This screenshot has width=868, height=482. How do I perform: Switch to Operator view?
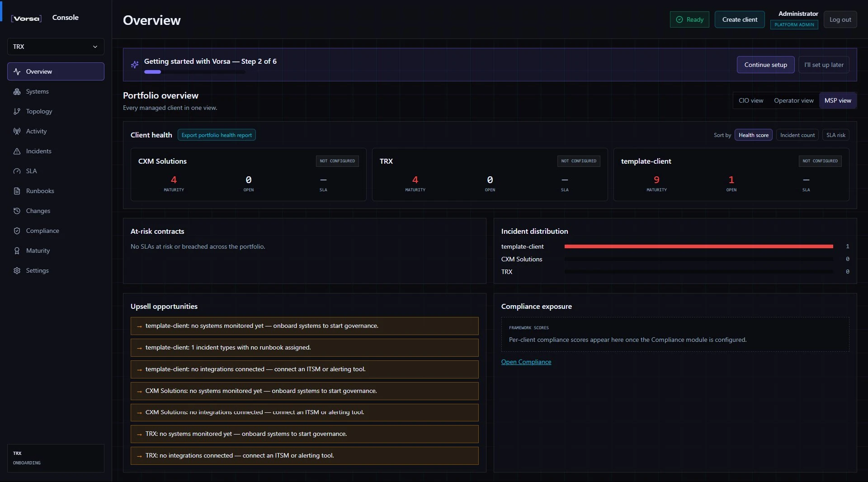click(793, 100)
